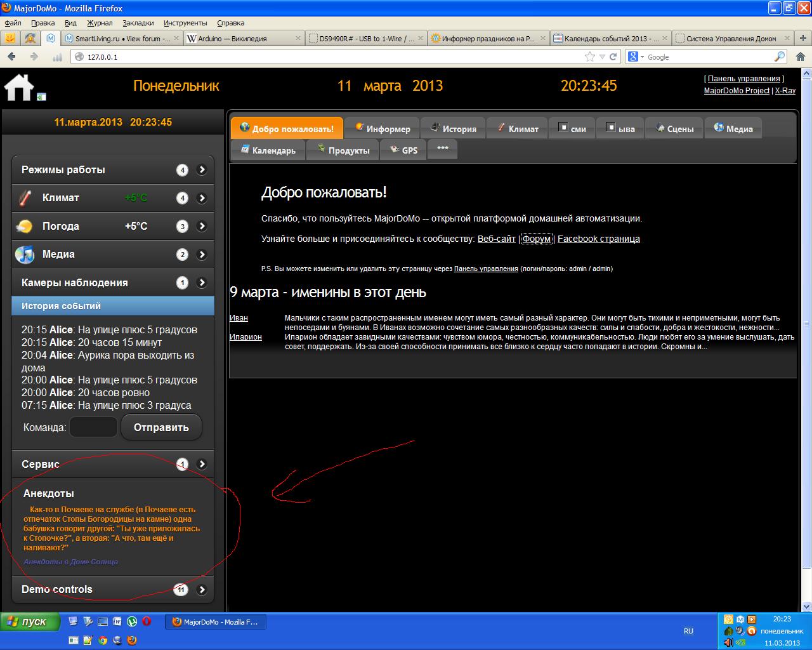This screenshot has width=812, height=650.
Task: Go back with the browser back arrow
Action: point(11,57)
